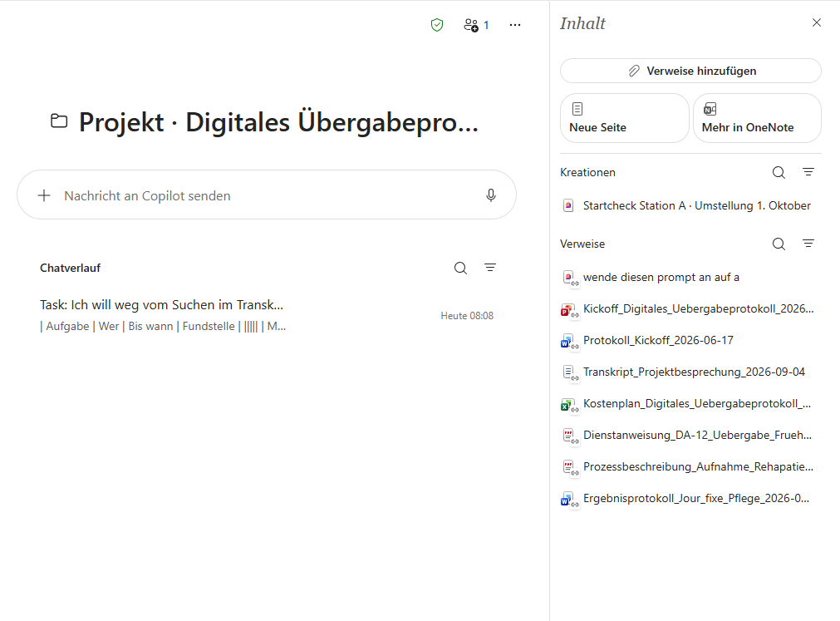Open Ergebnisprotokoll_Jour_fixe_Pflege document
Viewport: 840px width, 621px height.
pyautogui.click(x=690, y=498)
